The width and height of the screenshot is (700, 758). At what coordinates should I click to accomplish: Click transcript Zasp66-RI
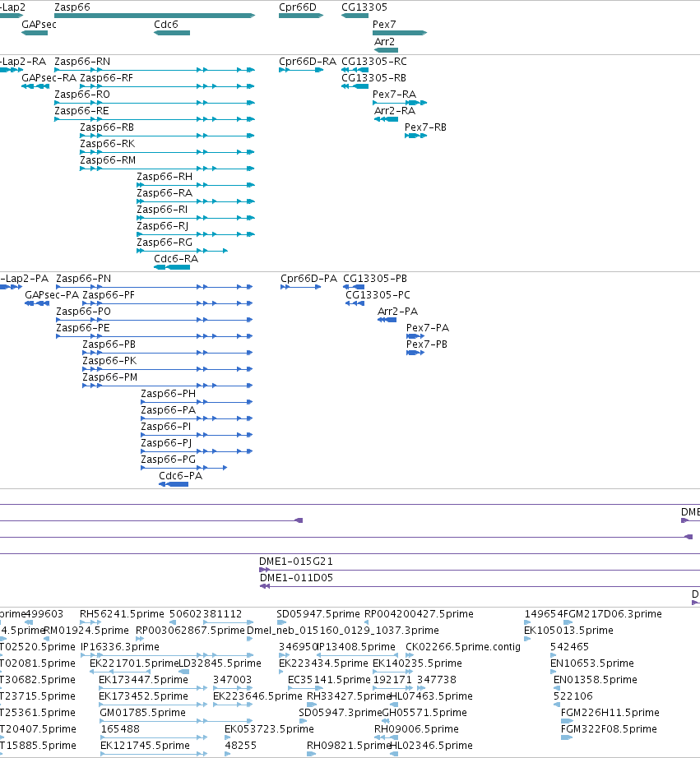pyautogui.click(x=196, y=218)
